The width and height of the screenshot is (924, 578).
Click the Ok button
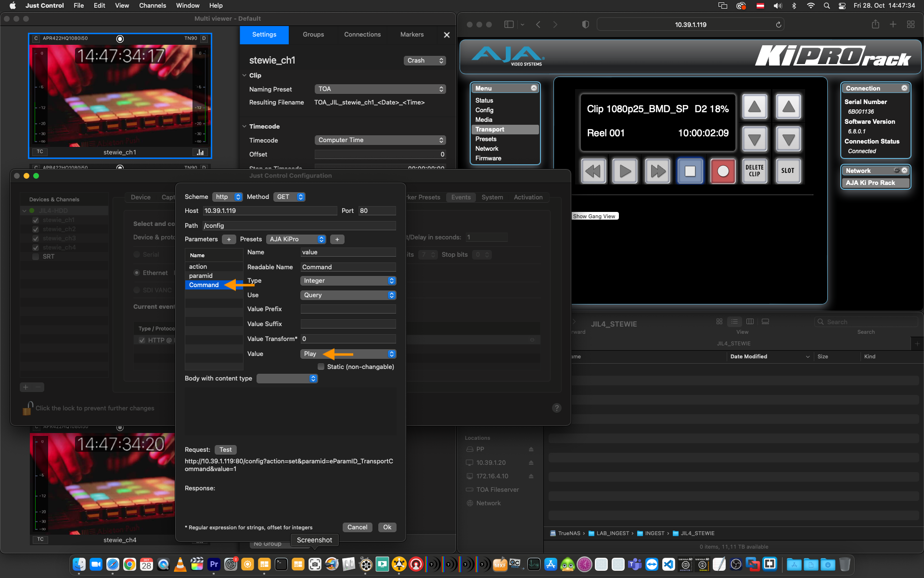click(x=387, y=527)
